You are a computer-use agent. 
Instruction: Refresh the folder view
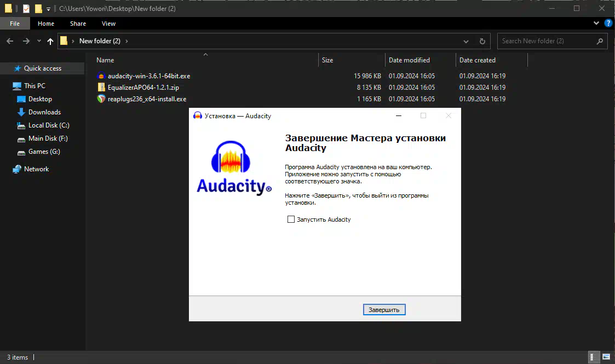pos(482,41)
